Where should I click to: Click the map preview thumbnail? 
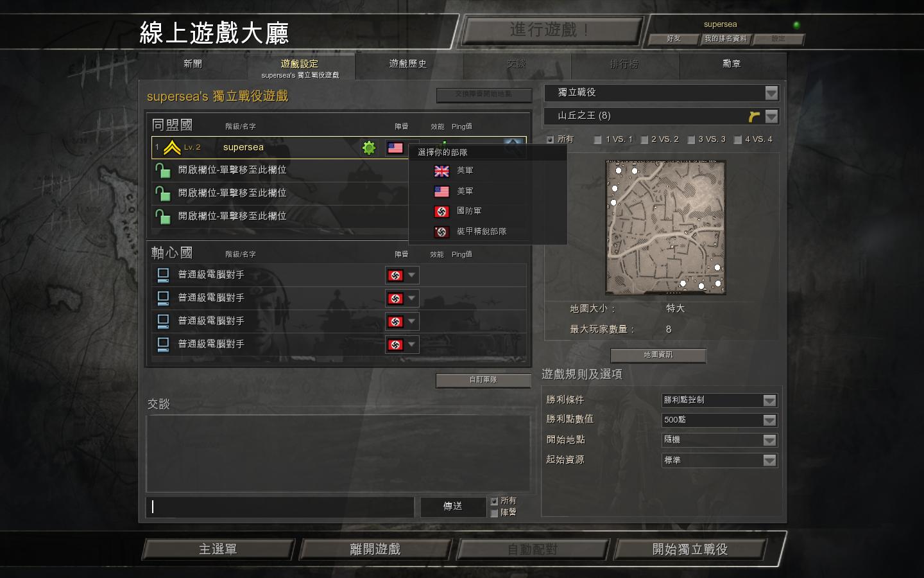coord(665,227)
